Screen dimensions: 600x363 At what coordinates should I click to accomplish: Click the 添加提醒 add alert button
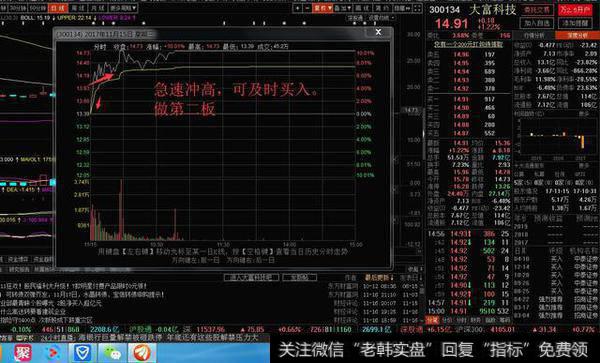click(x=575, y=23)
